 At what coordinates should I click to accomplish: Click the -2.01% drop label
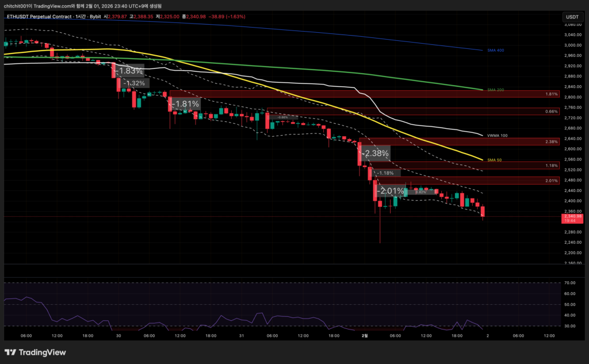click(x=391, y=190)
